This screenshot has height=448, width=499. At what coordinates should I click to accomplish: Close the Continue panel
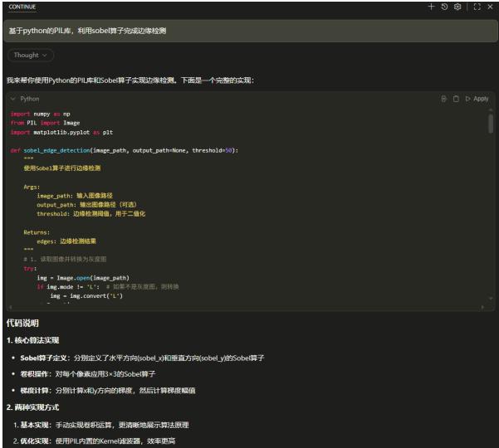[490, 7]
